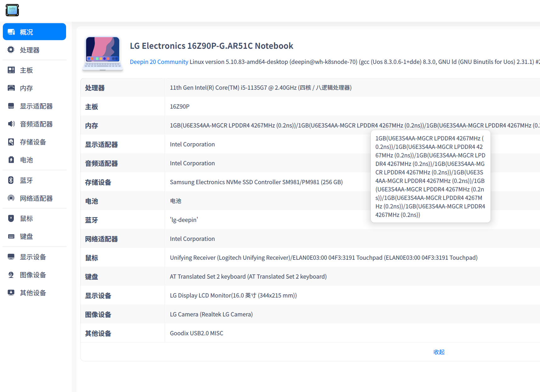Select the speaker icon for 音频适配器
The height and width of the screenshot is (392, 540).
[x=11, y=124]
